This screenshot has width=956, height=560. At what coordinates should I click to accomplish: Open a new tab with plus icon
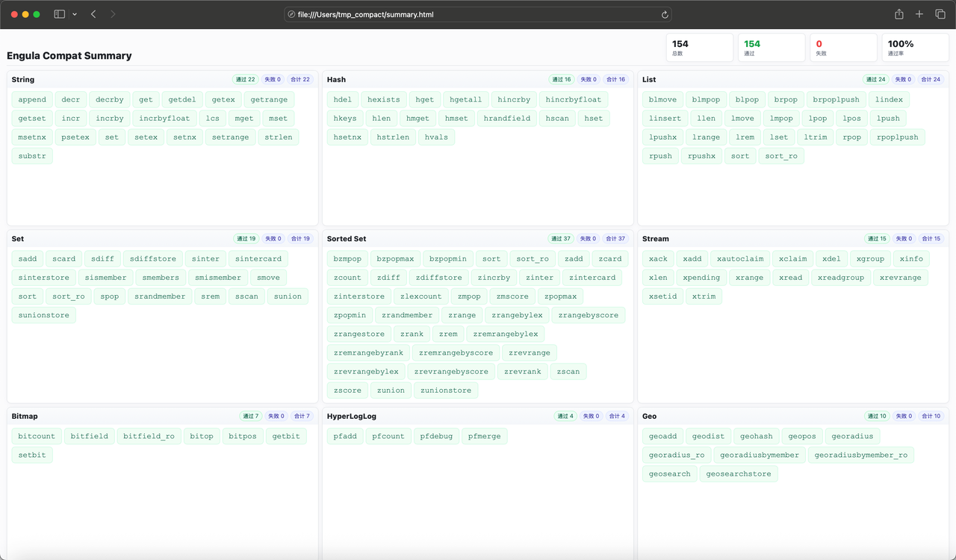(x=919, y=14)
